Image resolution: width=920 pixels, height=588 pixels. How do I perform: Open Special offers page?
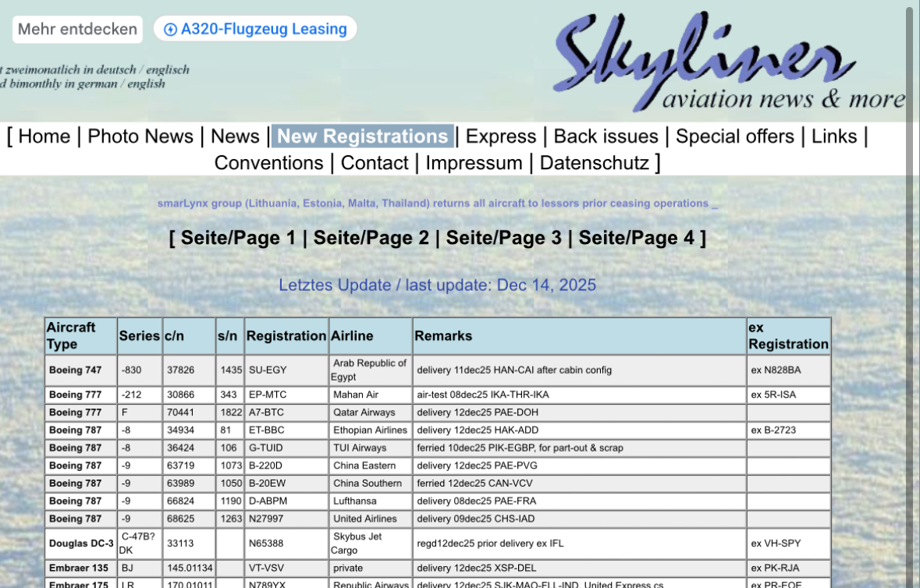tap(735, 136)
